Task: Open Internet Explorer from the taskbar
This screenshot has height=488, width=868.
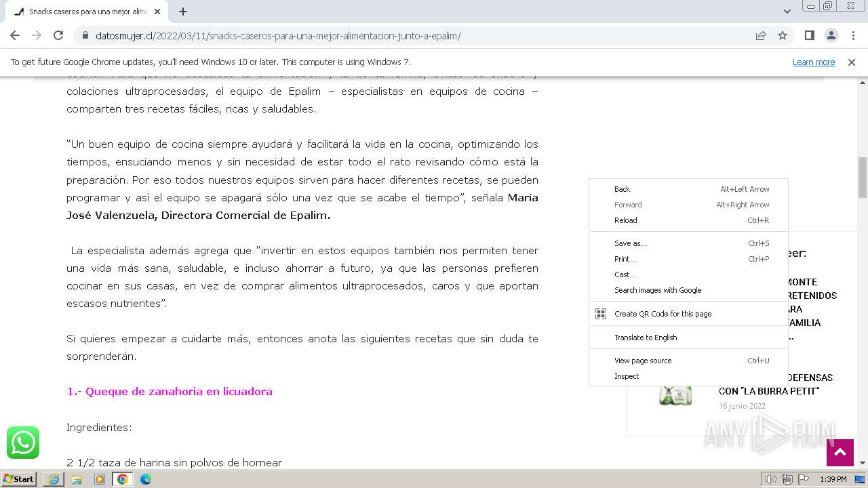Action: tap(54, 479)
